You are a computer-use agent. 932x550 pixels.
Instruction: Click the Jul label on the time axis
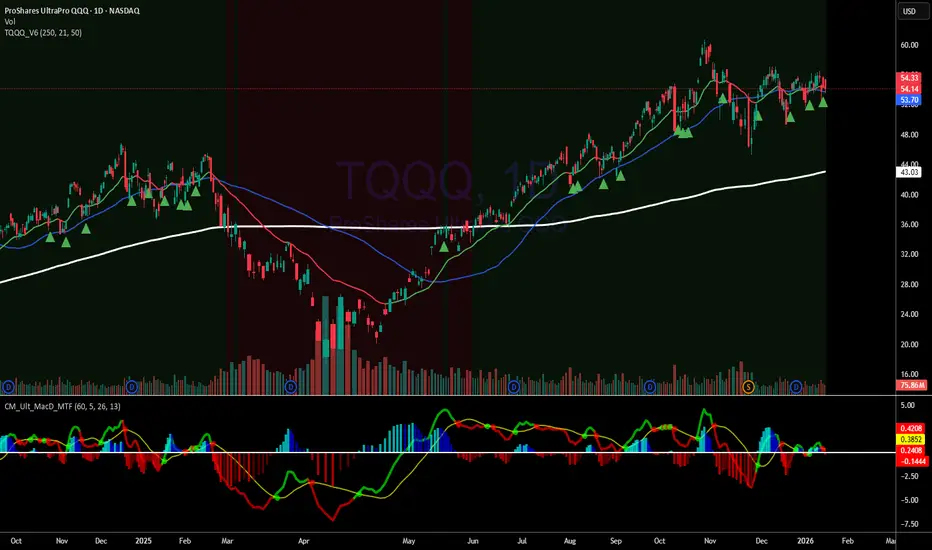521,541
